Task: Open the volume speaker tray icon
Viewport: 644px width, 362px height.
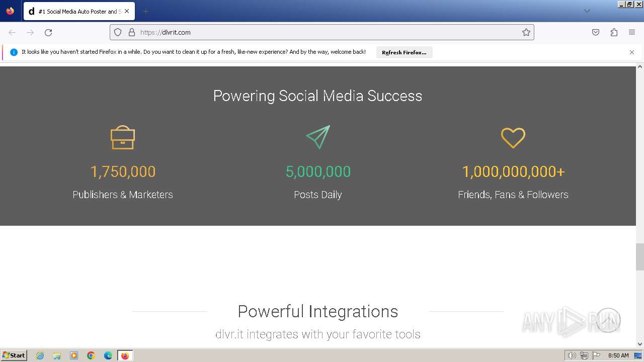Action: [572, 355]
